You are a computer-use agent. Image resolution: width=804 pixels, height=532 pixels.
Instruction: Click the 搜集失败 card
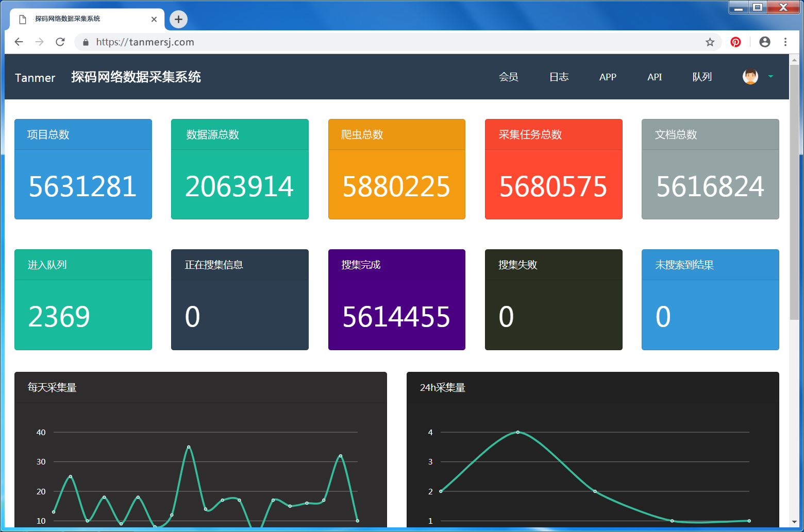[x=554, y=300]
